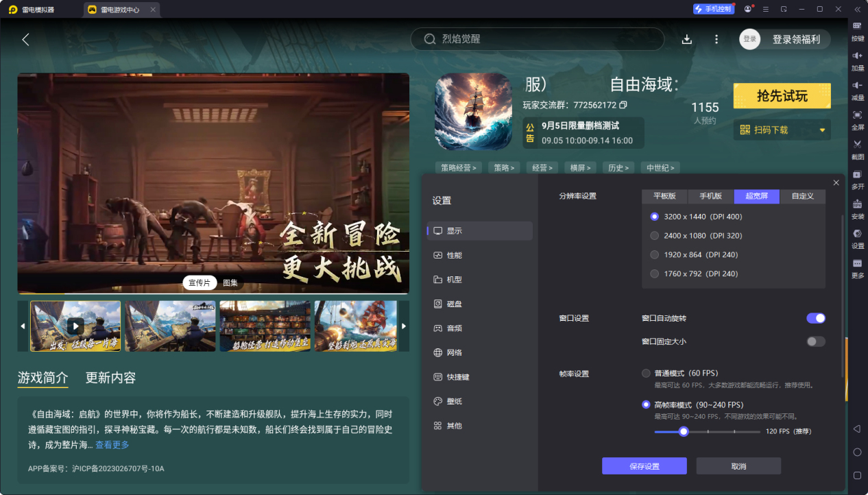868x495 pixels.
Task: Click the round 登录 avatar icon
Action: [x=750, y=39]
